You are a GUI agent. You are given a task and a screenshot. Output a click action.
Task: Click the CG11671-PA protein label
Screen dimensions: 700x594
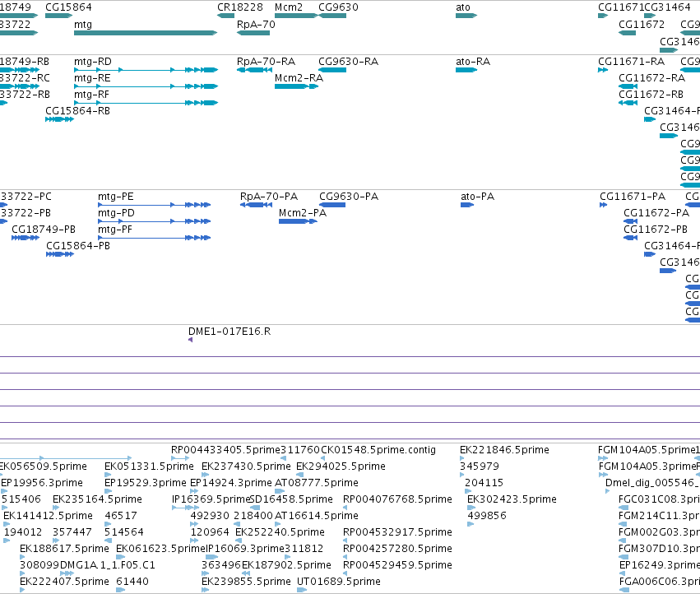[633, 197]
